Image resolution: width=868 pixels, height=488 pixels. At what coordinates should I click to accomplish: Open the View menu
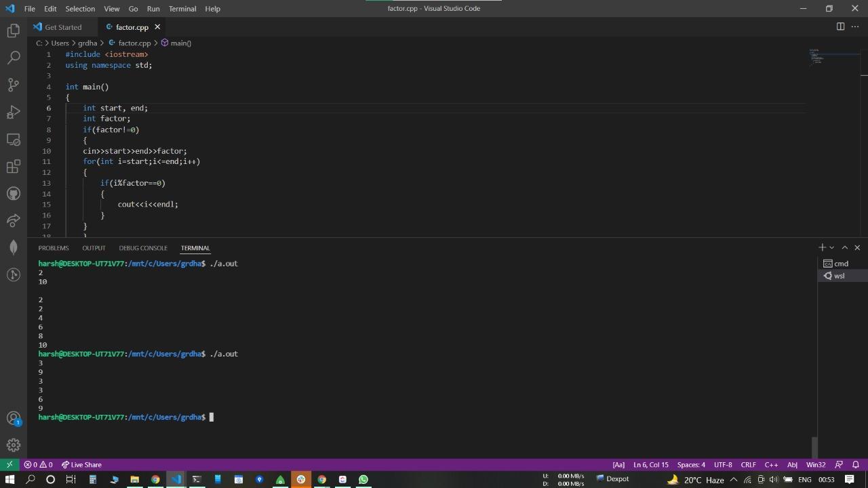coord(112,9)
